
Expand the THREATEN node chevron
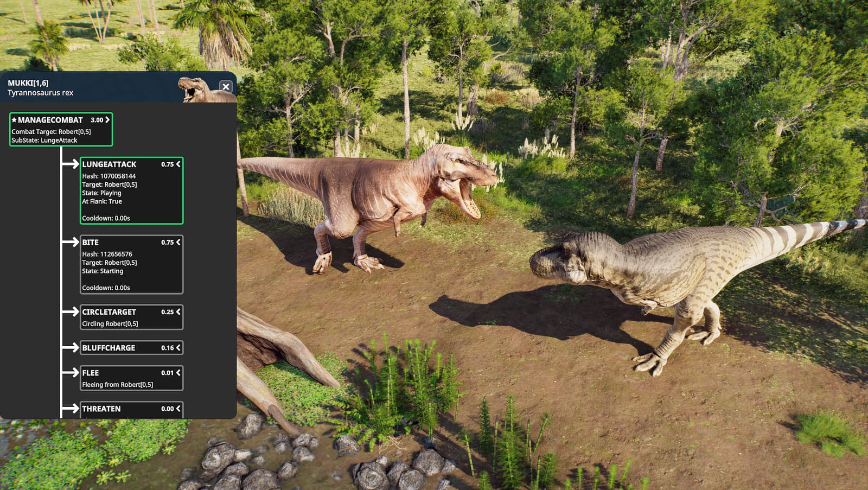pyautogui.click(x=178, y=409)
